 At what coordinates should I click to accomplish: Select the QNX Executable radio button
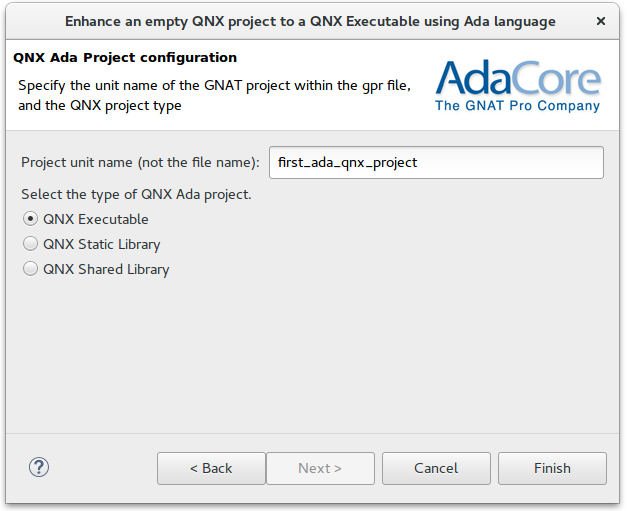[30, 219]
